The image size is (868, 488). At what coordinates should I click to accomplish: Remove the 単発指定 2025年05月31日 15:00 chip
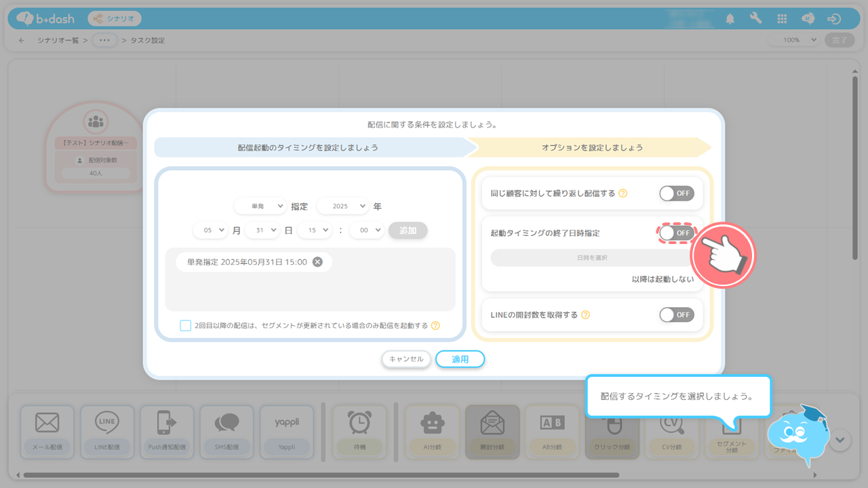(317, 262)
